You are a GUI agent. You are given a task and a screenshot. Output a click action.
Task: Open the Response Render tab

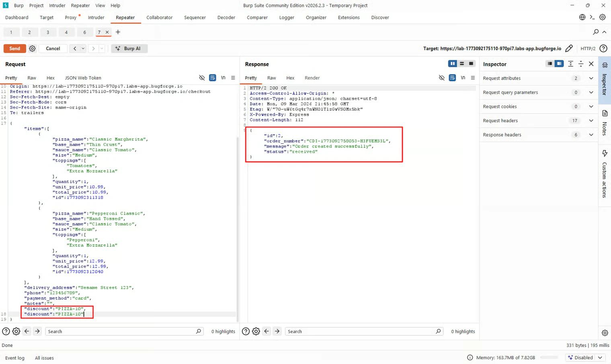(x=312, y=78)
